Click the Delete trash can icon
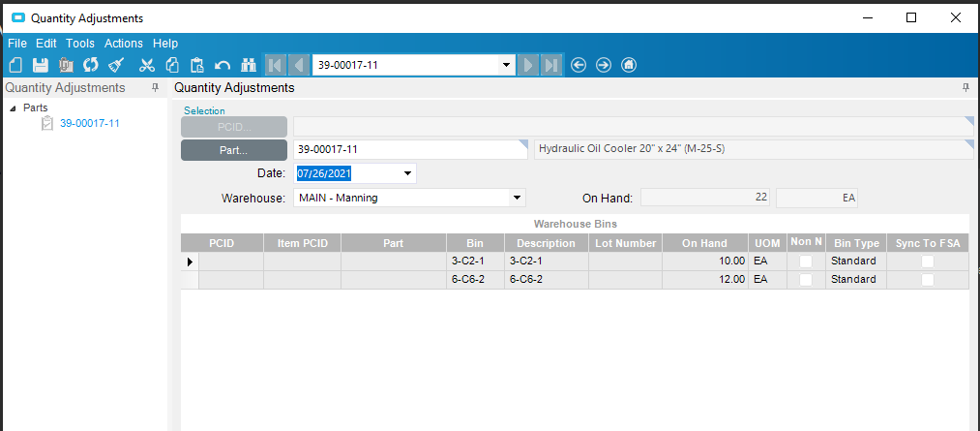This screenshot has height=431, width=980. pos(66,65)
